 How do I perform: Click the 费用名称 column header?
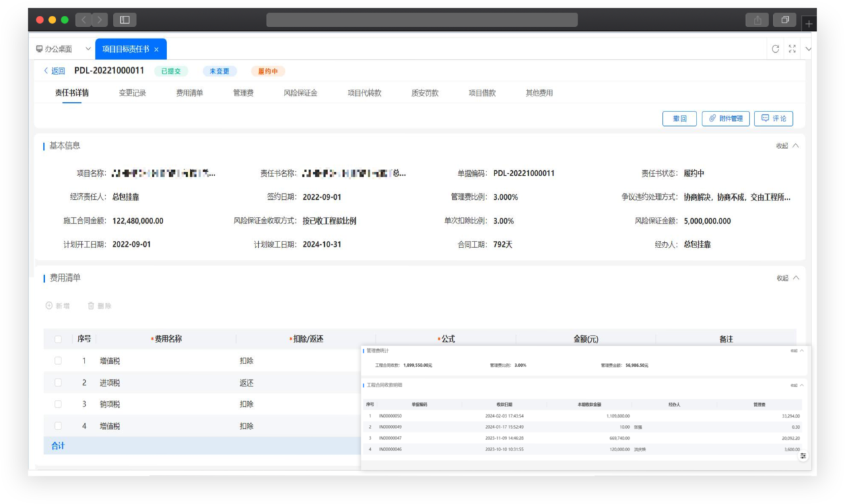point(167,339)
